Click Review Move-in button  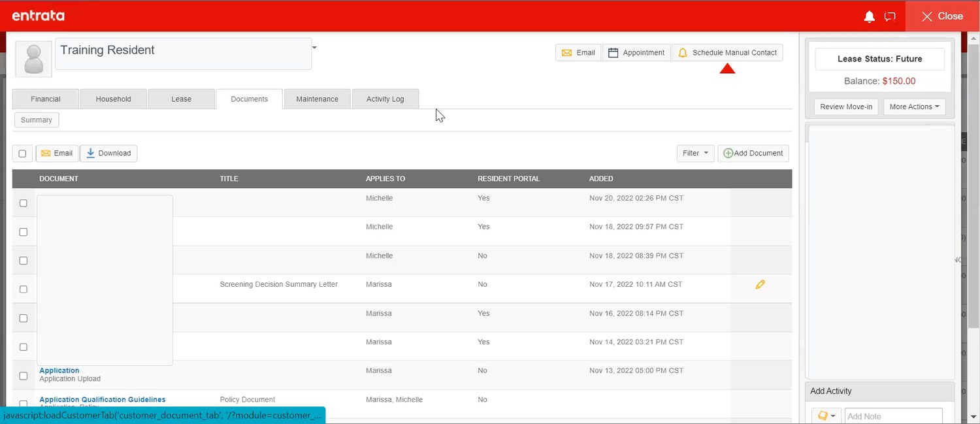pyautogui.click(x=846, y=106)
